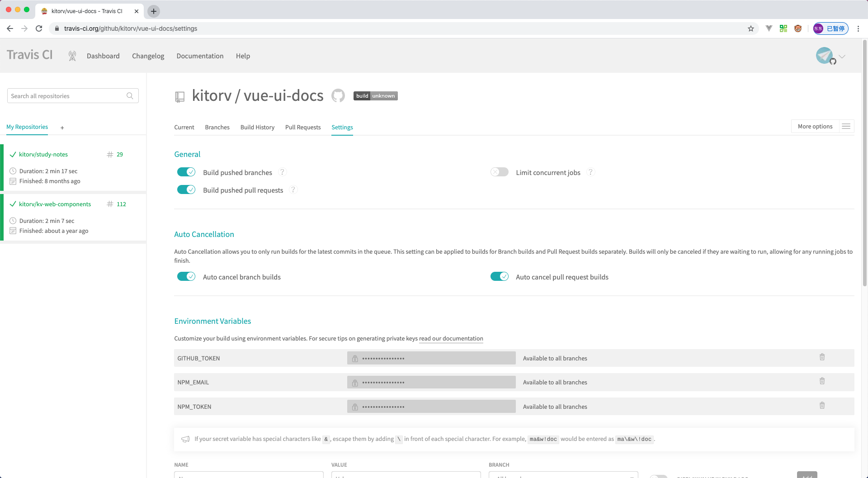
Task: Click the lock icon of GITHUB_TOKEN value
Action: [x=355, y=359]
